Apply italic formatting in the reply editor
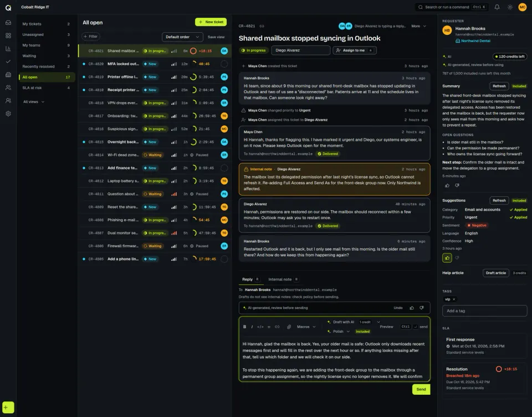Screen dimensions: 532x417 (x=252, y=327)
